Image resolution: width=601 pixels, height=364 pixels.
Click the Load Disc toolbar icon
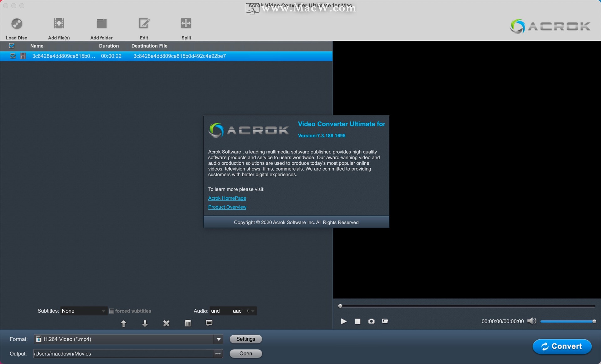[17, 24]
